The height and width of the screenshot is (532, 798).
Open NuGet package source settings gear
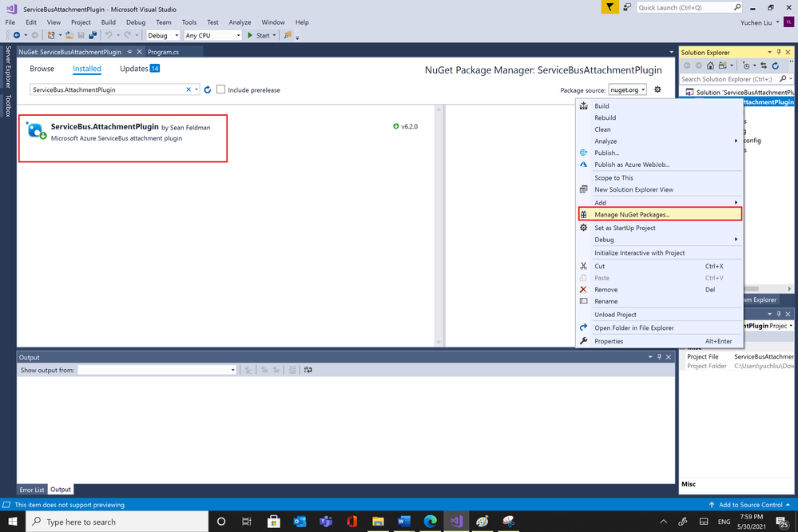(x=657, y=89)
